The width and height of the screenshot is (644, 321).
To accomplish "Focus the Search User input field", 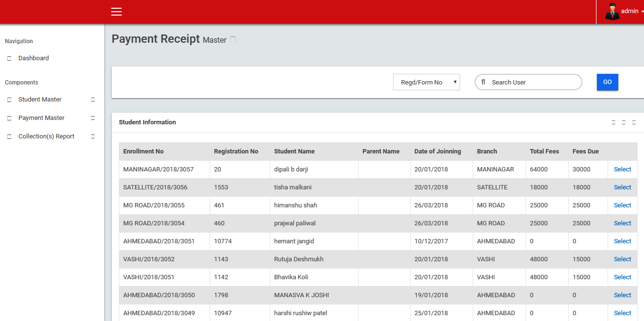I will (528, 82).
